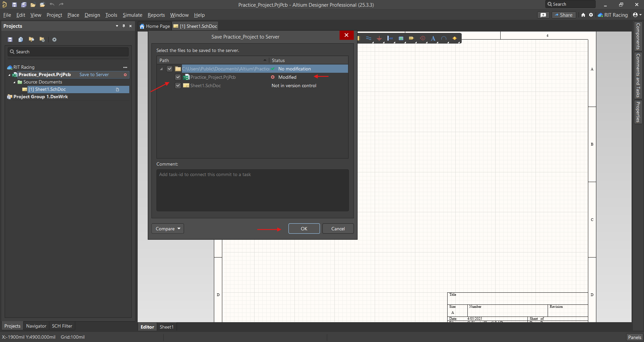Switch to the Navigator panel tab
Viewport: 644px width, 342px height.
(x=36, y=326)
